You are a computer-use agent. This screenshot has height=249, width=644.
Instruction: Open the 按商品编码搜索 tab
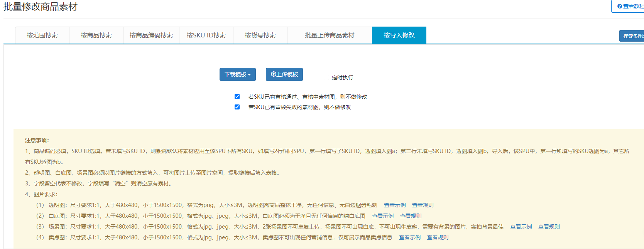coord(151,35)
